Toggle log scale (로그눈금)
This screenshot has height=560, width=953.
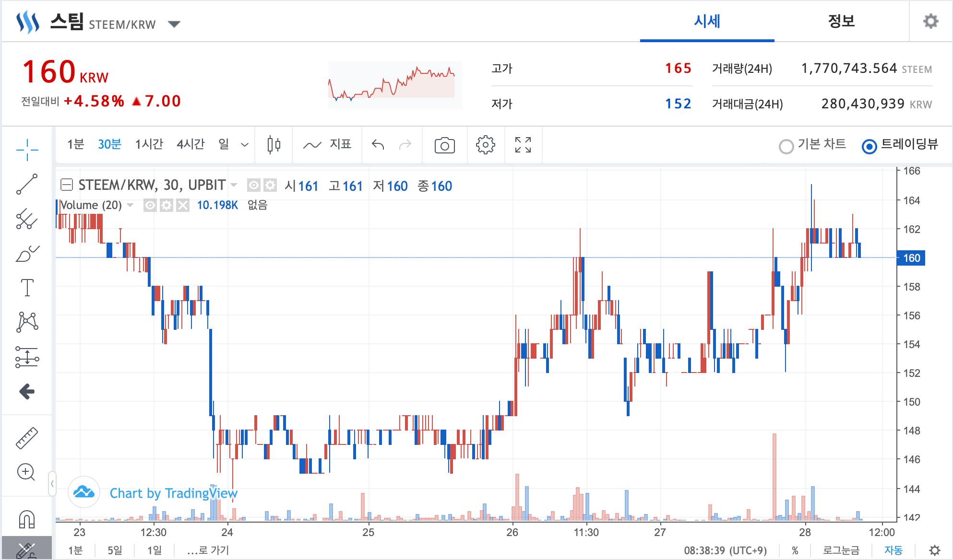tap(841, 550)
